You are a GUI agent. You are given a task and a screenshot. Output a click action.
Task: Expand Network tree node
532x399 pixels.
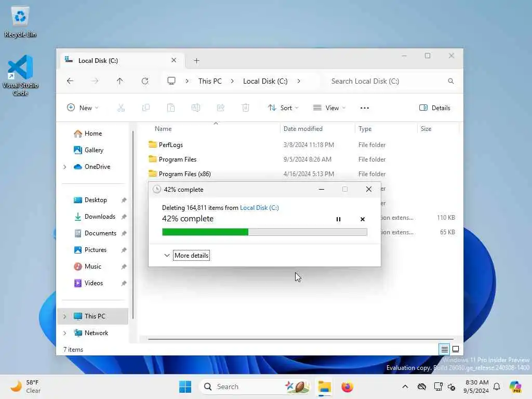coord(65,333)
